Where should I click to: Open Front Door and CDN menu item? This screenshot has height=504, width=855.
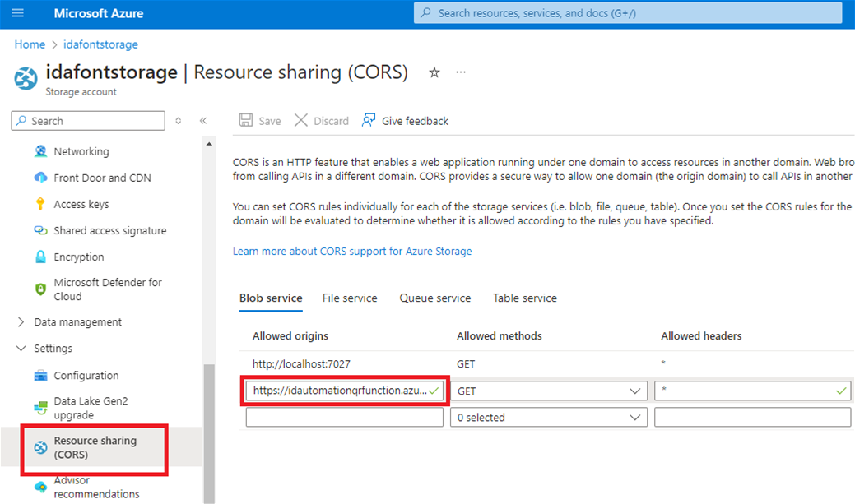pyautogui.click(x=103, y=178)
